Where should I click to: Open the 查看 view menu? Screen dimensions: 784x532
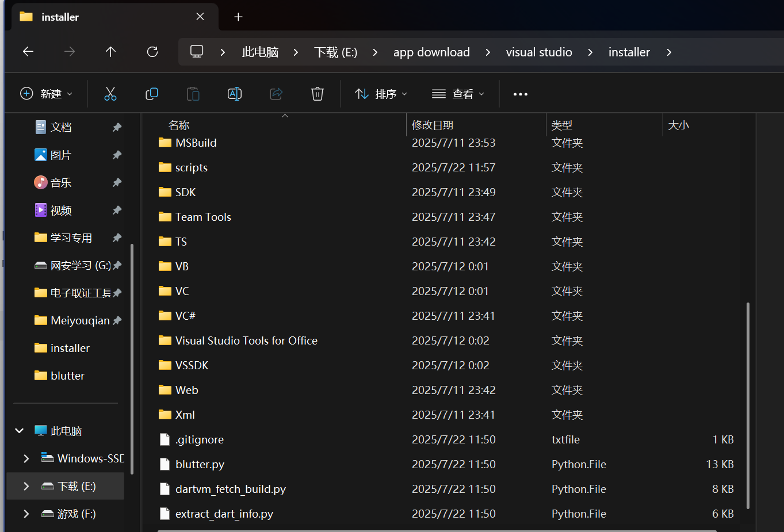click(x=458, y=94)
